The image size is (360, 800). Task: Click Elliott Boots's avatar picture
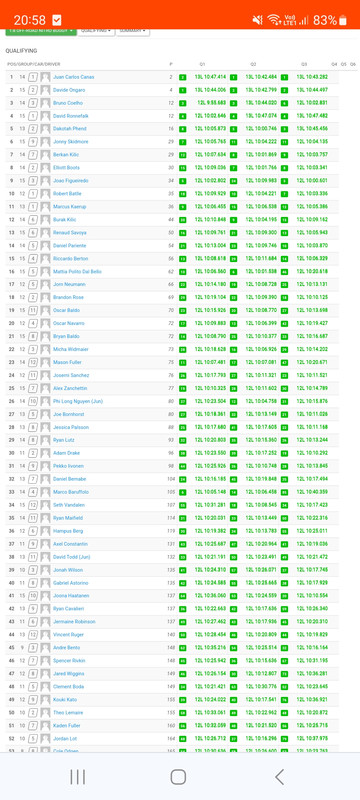coord(45,168)
